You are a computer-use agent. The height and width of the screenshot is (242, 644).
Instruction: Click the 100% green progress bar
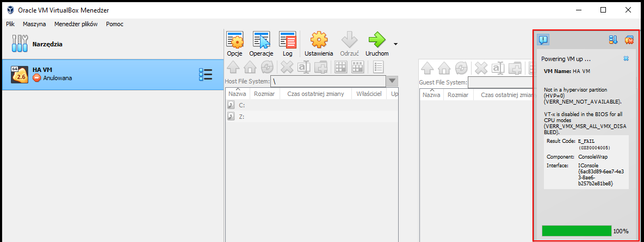tap(577, 231)
